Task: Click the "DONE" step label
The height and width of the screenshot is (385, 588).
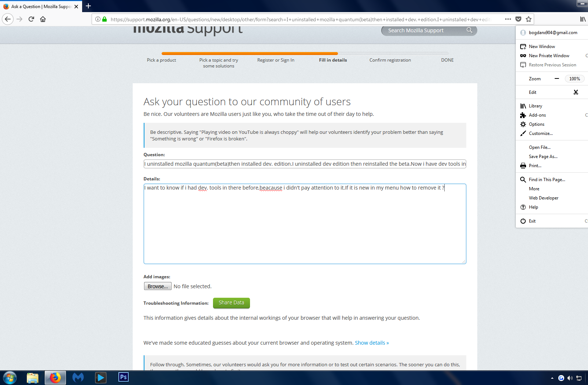Action: 447,60
